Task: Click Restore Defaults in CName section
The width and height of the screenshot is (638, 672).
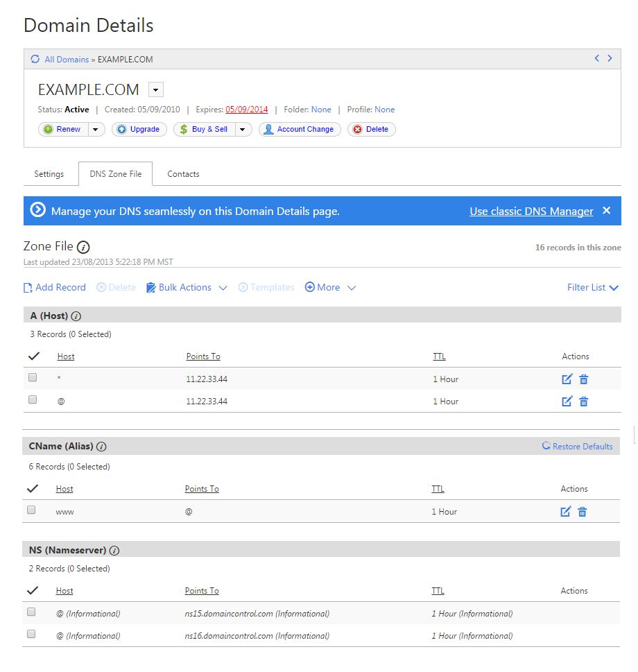Action: coord(577,446)
